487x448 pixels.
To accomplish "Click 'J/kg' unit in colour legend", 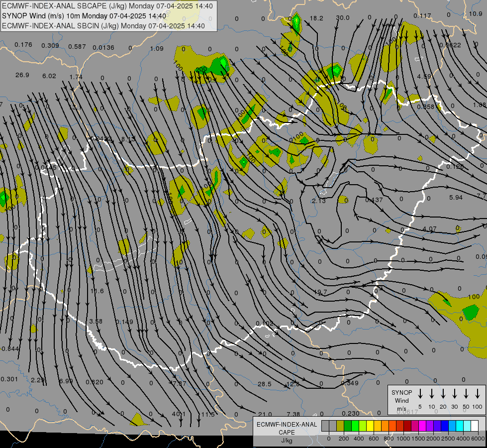I will (x=287, y=441).
